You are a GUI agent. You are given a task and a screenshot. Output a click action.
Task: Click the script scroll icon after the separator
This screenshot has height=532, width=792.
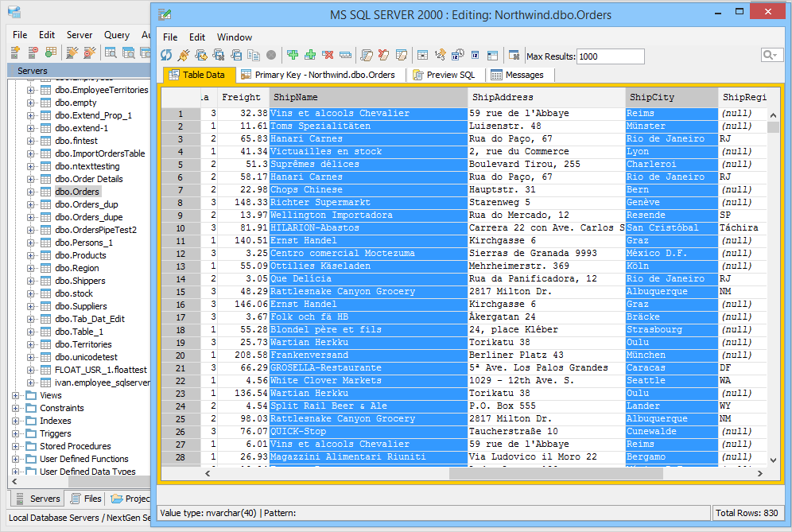point(367,55)
